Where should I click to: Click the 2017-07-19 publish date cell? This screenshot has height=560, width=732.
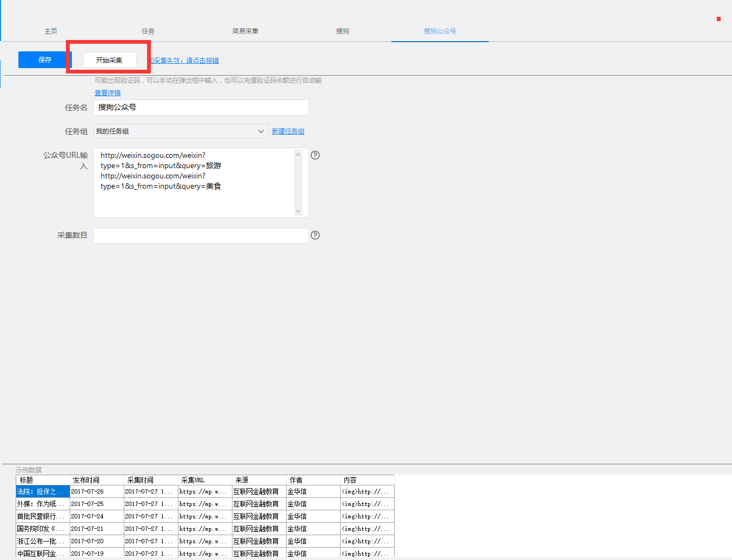(97, 553)
